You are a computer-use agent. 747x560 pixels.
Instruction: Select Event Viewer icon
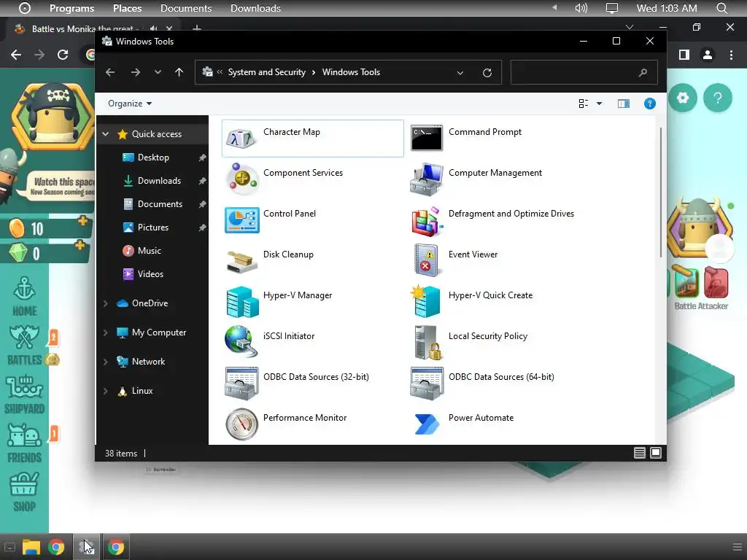[426, 260]
